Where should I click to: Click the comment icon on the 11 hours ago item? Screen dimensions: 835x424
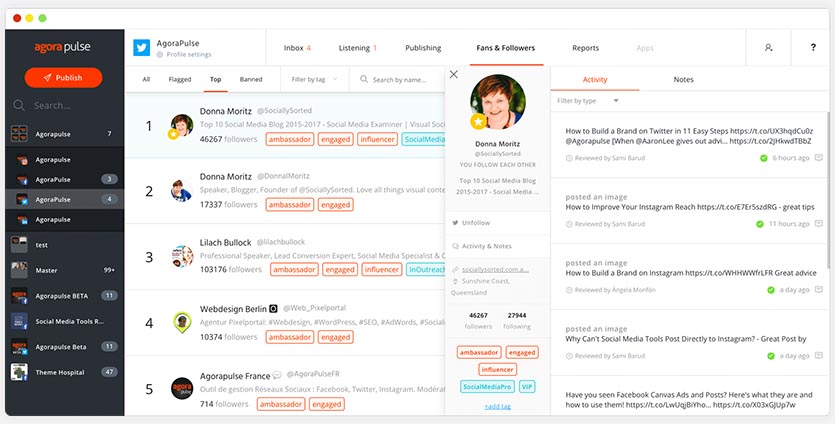click(x=819, y=224)
